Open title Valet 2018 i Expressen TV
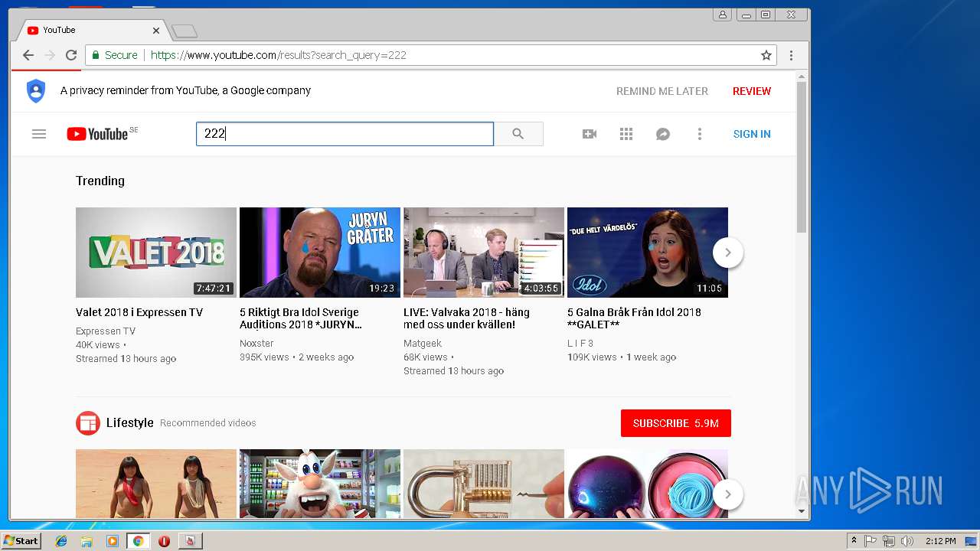The height and width of the screenshot is (551, 980). click(x=139, y=312)
